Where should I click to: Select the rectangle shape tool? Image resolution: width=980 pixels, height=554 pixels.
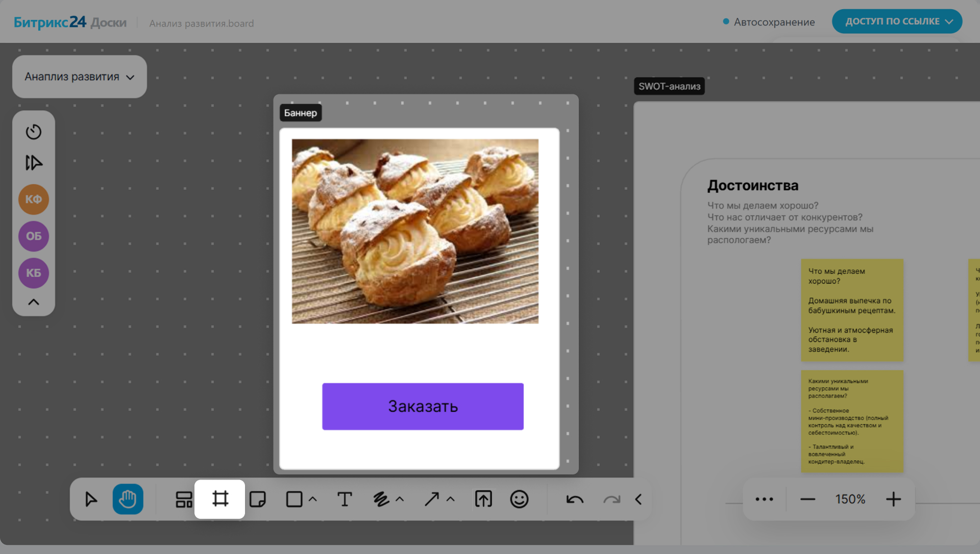click(294, 499)
